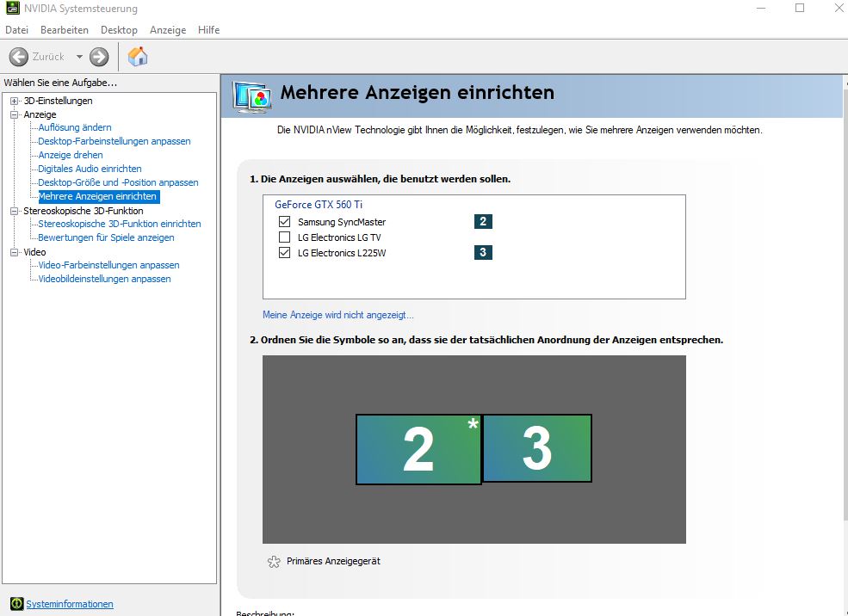Click the GeForce GTX 560 Ti heading

pyautogui.click(x=319, y=205)
